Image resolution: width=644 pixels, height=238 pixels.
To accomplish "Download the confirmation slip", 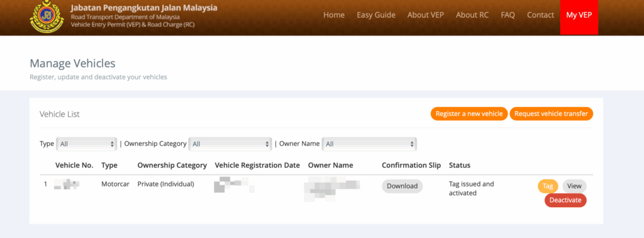I will coord(402,186).
